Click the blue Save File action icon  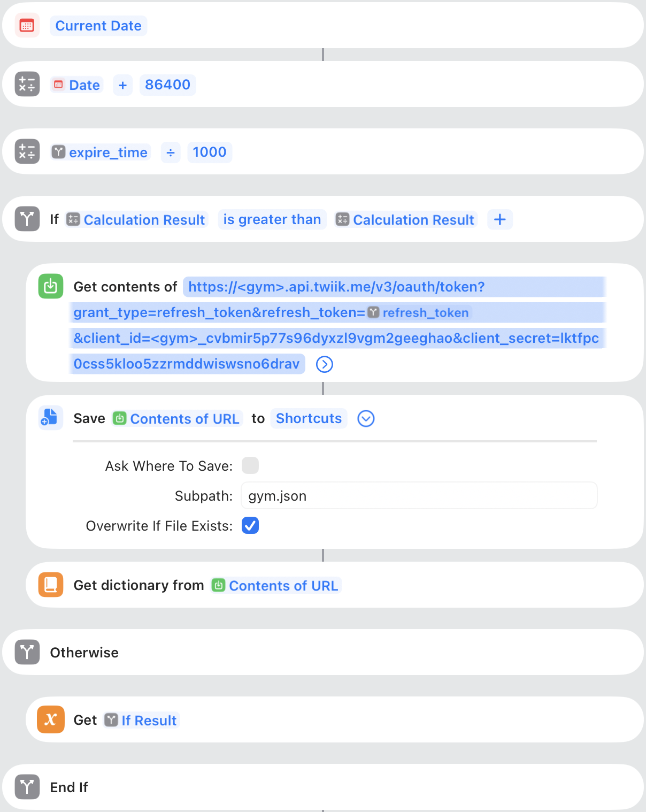point(50,418)
